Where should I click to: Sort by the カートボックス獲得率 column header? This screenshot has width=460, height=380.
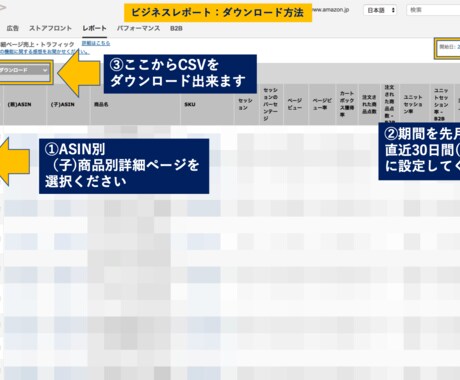pyautogui.click(x=347, y=104)
